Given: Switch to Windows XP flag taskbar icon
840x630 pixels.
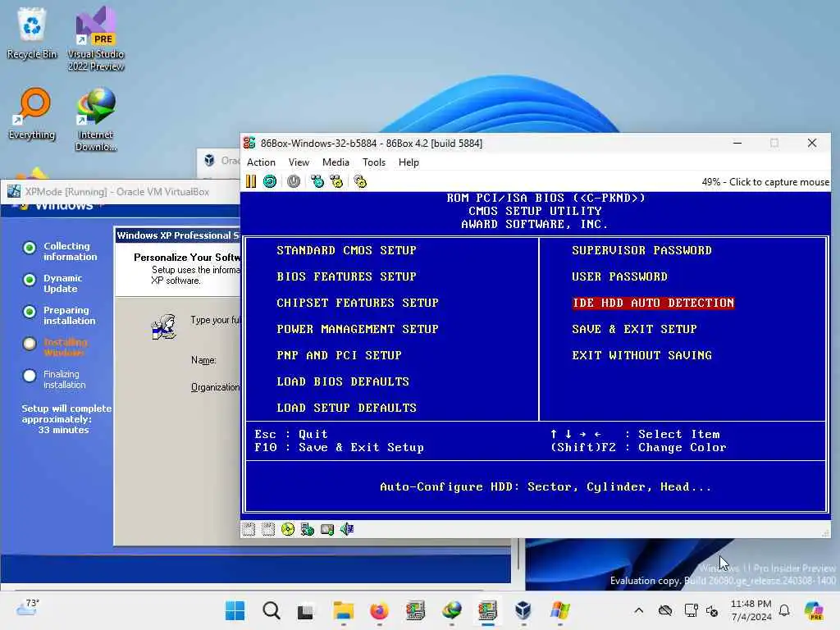Looking at the screenshot, I should [559, 610].
